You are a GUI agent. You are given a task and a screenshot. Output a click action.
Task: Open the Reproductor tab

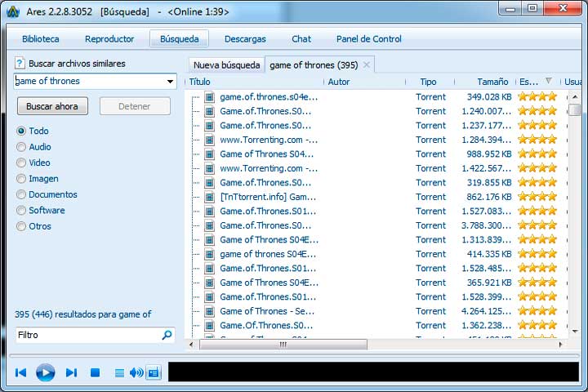[x=109, y=39]
